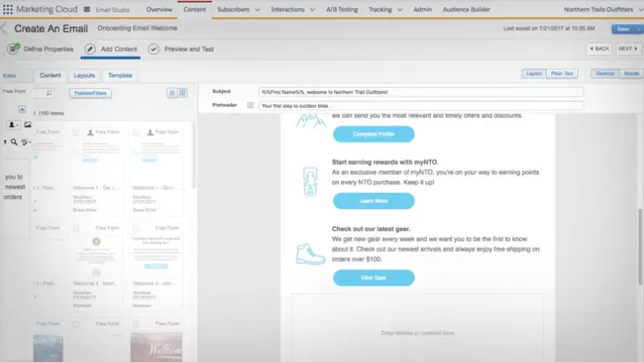The image size is (644, 362).
Task: Click into the Subject field
Action: tap(421, 92)
